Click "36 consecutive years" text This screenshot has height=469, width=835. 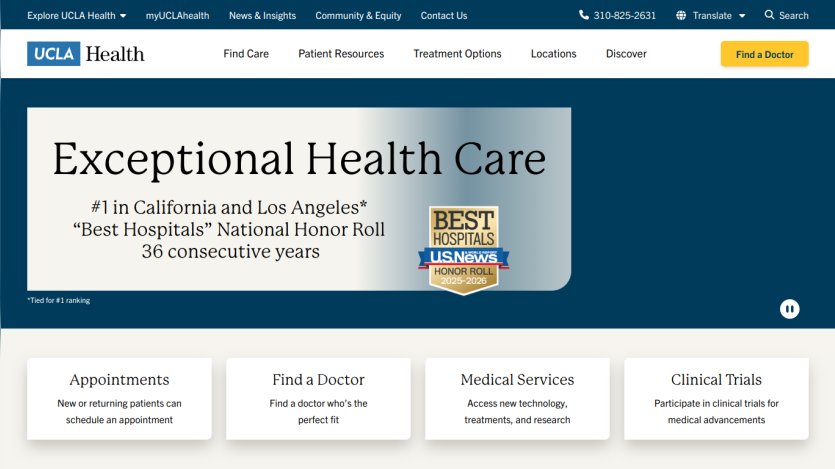click(x=231, y=251)
